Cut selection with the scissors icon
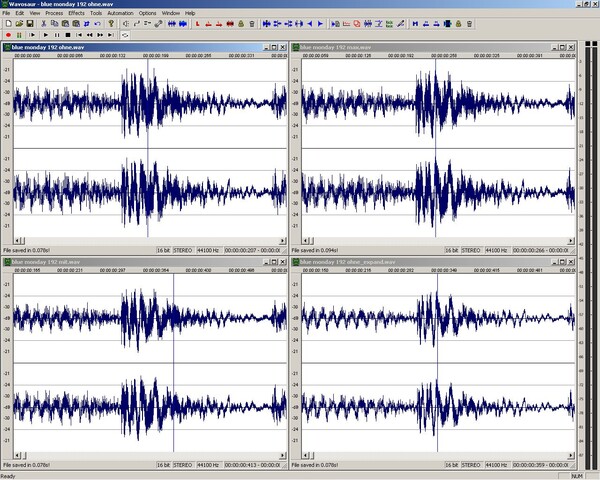The height and width of the screenshot is (480, 600). (x=44, y=24)
